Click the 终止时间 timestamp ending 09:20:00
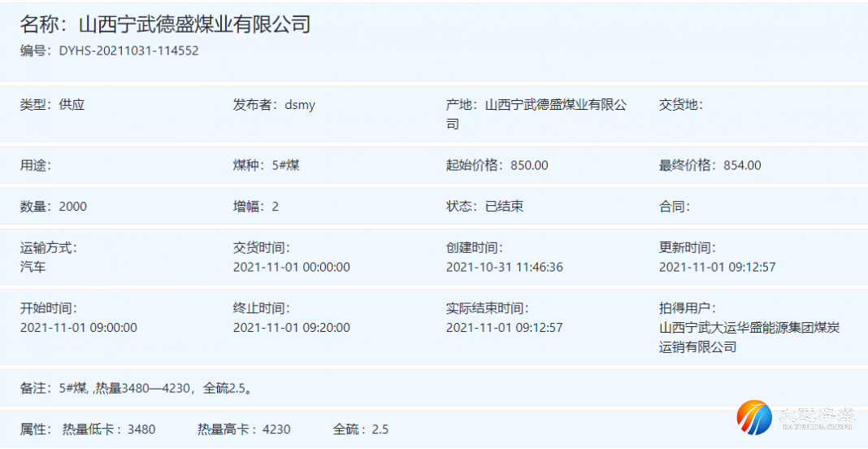868x449 pixels. click(x=291, y=328)
